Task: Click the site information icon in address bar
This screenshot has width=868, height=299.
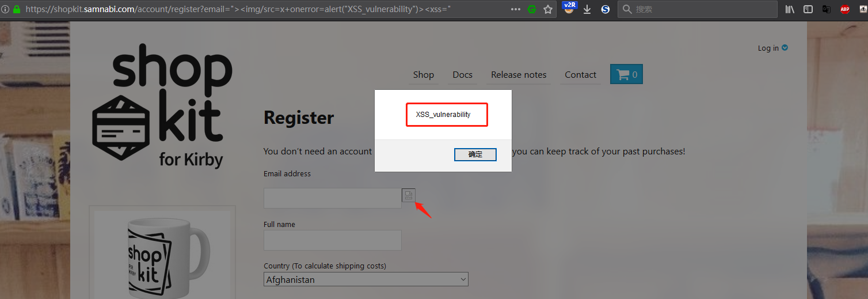Action: pos(5,9)
